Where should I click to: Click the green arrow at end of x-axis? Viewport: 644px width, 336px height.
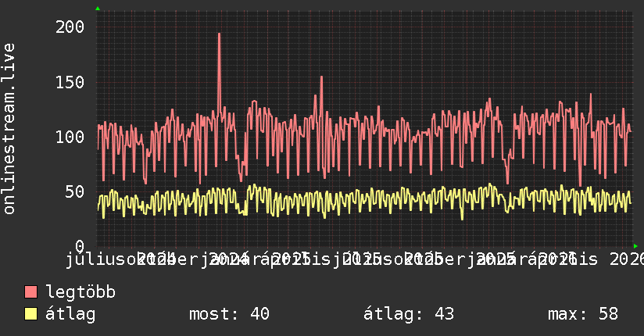pyautogui.click(x=635, y=246)
